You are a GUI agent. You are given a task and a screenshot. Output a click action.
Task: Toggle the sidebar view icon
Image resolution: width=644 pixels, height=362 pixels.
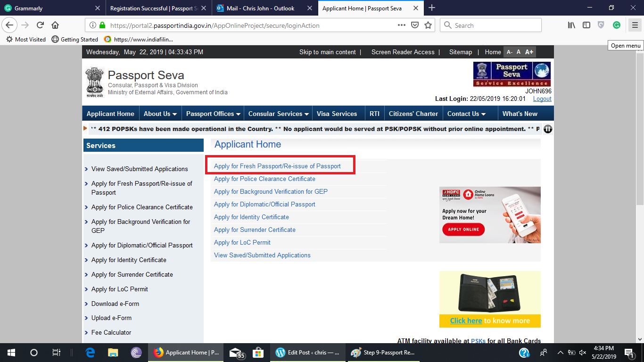586,25
